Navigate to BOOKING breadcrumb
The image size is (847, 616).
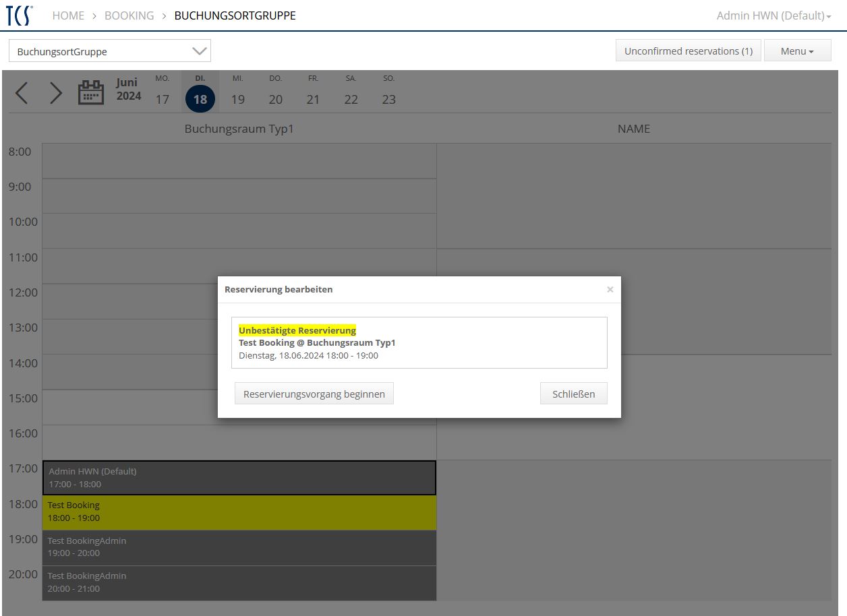pos(129,16)
